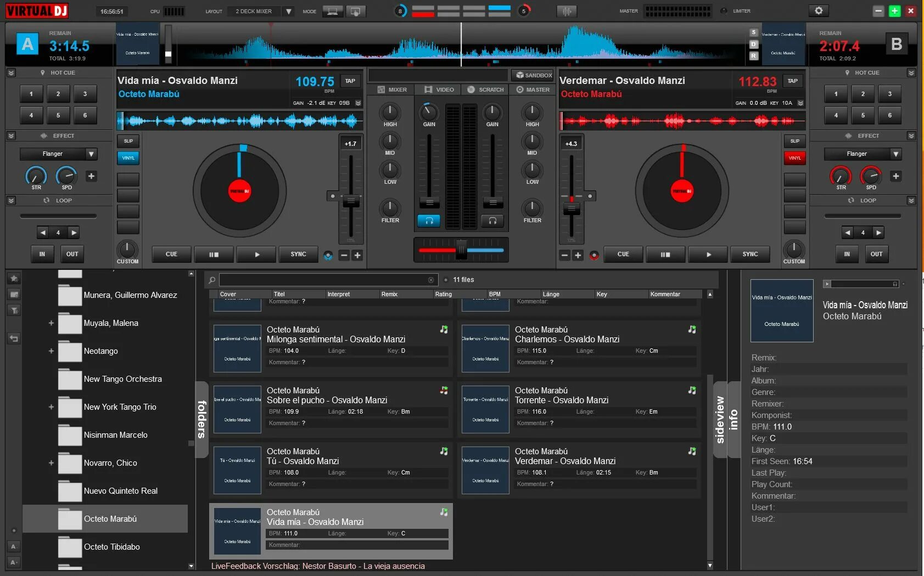
Task: Increase pitch with deck A plus button
Action: (x=357, y=255)
